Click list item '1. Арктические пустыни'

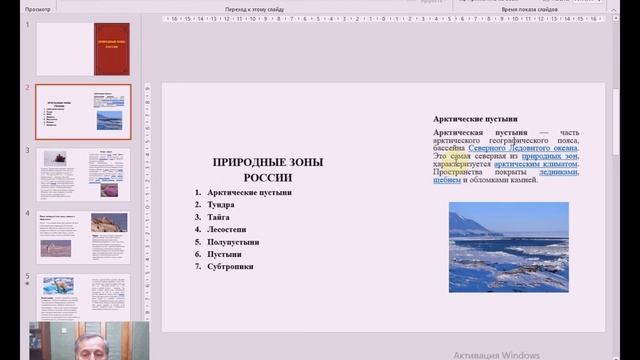[x=243, y=192]
